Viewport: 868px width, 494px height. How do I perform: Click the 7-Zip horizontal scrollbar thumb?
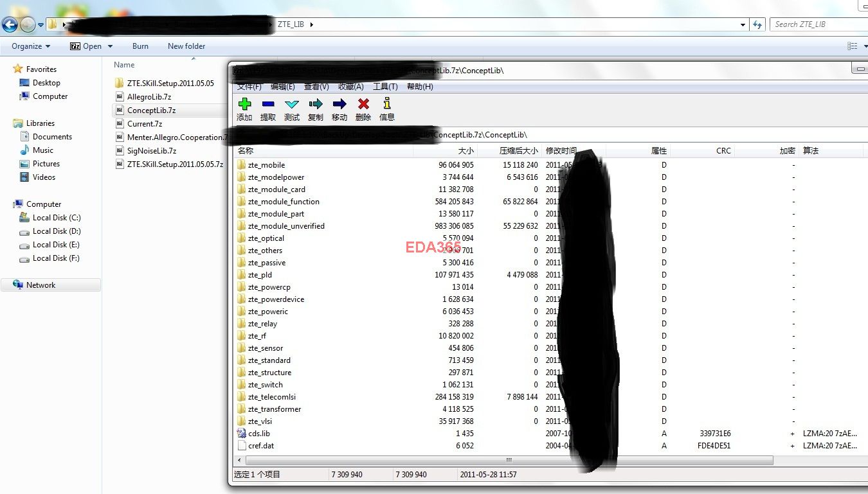pos(509,461)
